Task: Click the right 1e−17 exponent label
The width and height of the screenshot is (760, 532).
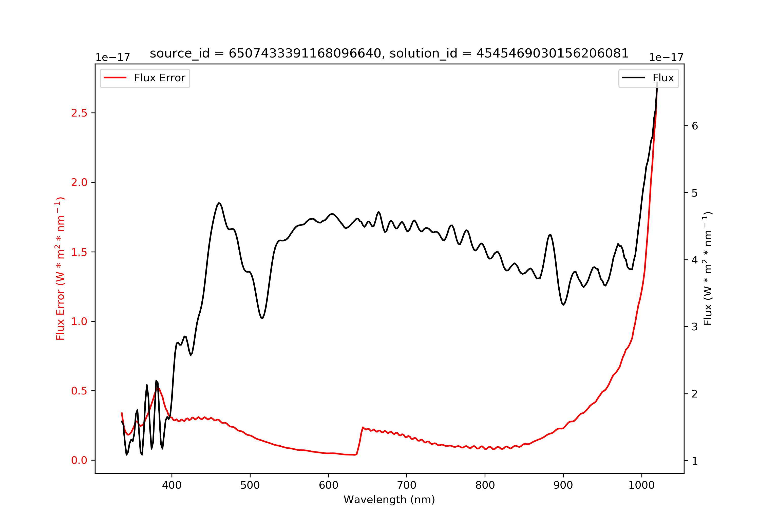Action: tap(666, 58)
